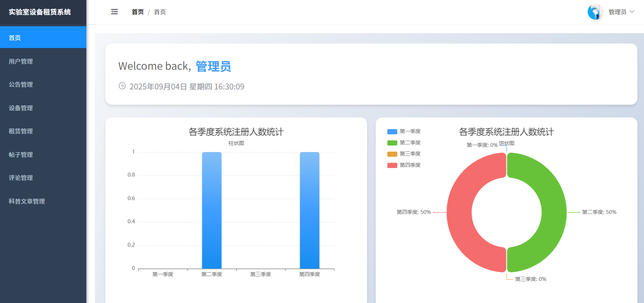This screenshot has width=644, height=303.
Task: Go to 设备管理 menu item
Action: pyautogui.click(x=21, y=108)
